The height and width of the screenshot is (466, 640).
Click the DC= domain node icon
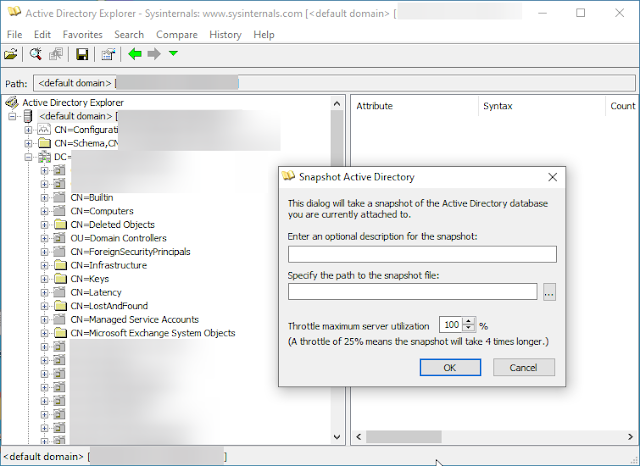click(x=44, y=157)
